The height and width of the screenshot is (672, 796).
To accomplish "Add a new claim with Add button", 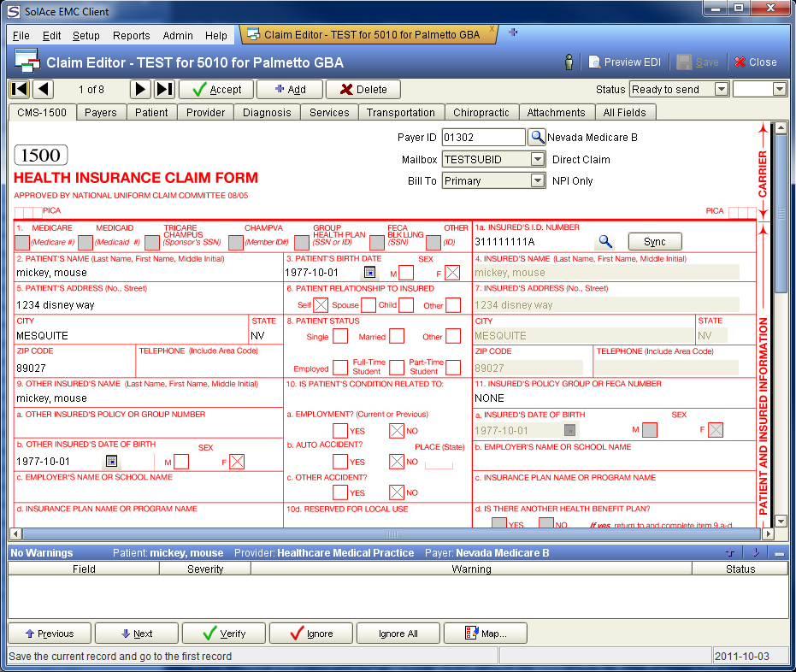I will (x=290, y=89).
